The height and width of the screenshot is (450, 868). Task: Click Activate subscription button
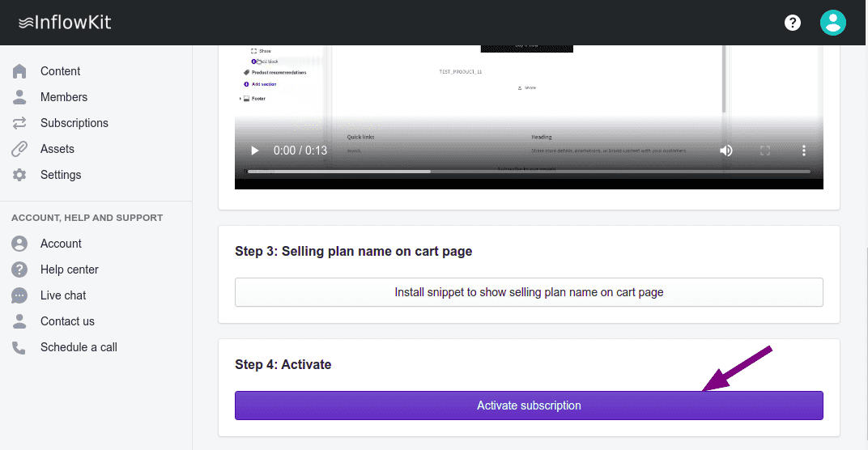point(529,405)
